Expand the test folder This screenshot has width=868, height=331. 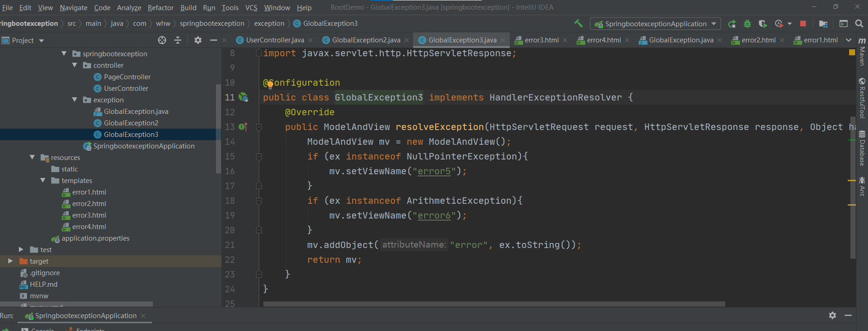[21, 249]
